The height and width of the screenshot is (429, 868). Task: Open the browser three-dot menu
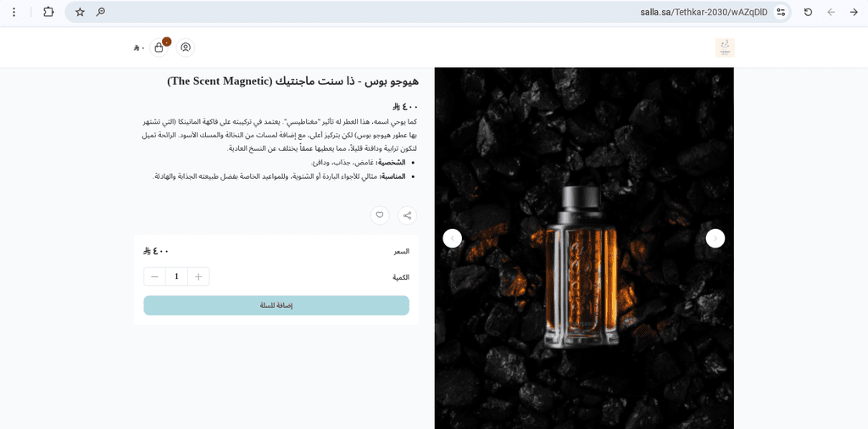tap(14, 12)
